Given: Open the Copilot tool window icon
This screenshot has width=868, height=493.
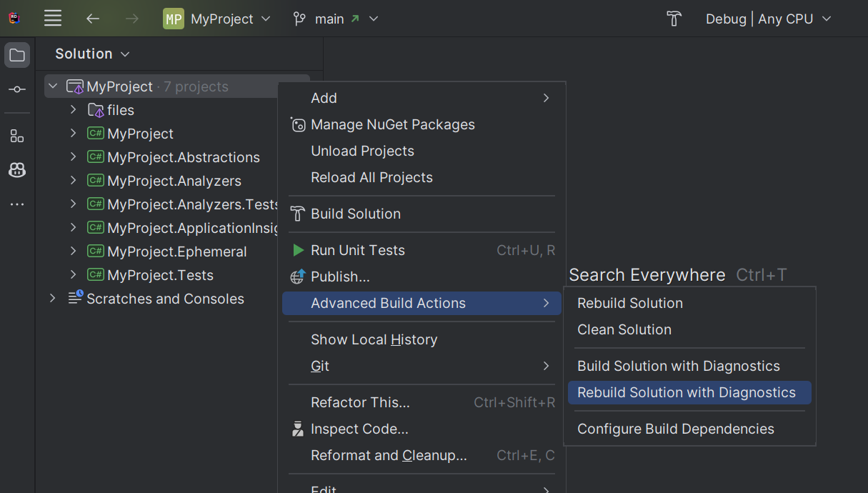Looking at the screenshot, I should click(17, 170).
